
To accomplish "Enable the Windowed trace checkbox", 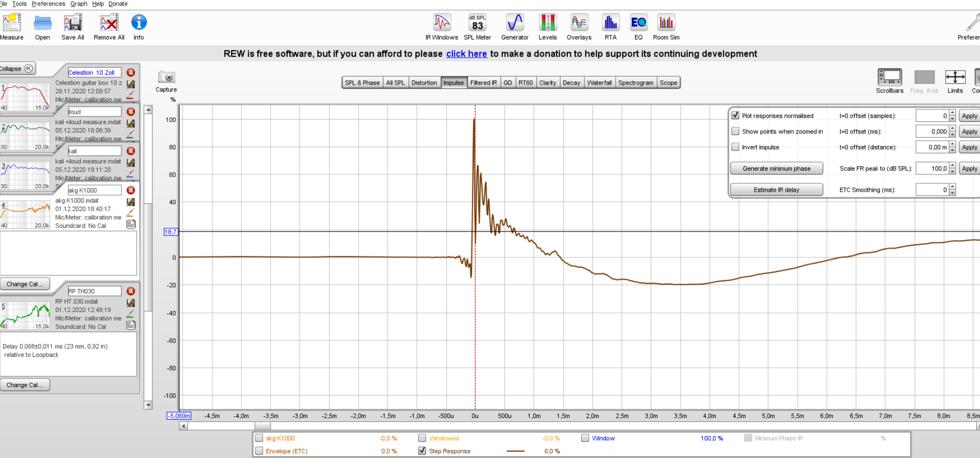I will [422, 438].
